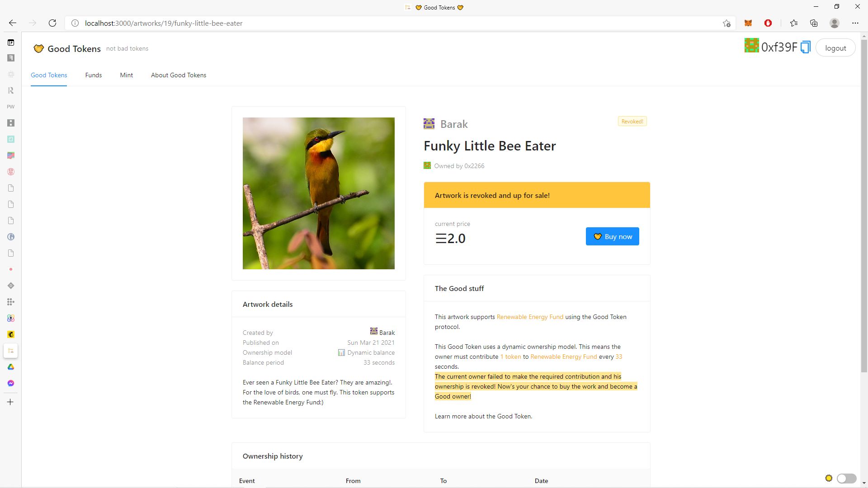Click the Good Tokens heart logo icon

[38, 48]
